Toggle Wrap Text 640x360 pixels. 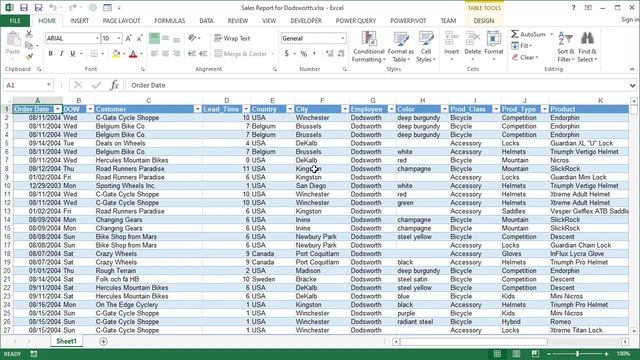click(x=232, y=38)
